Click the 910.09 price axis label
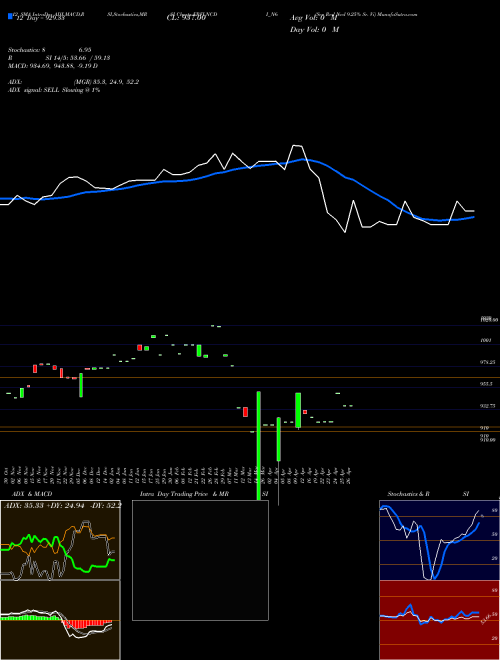The height and width of the screenshot is (660, 500). tap(487, 439)
